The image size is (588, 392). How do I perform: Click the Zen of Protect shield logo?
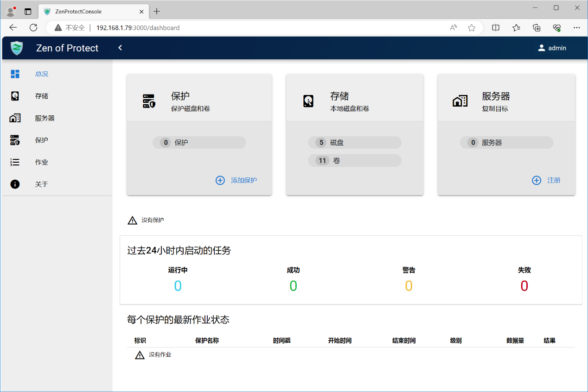(17, 48)
